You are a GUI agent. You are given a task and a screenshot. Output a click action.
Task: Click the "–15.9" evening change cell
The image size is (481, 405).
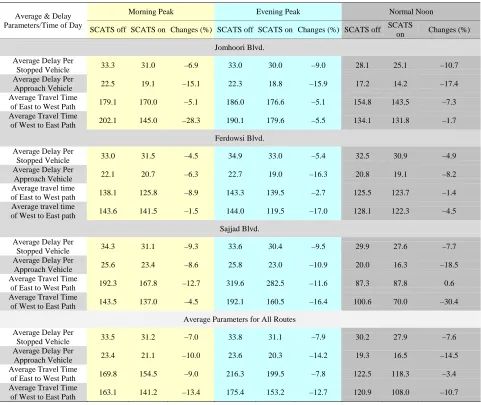point(318,84)
